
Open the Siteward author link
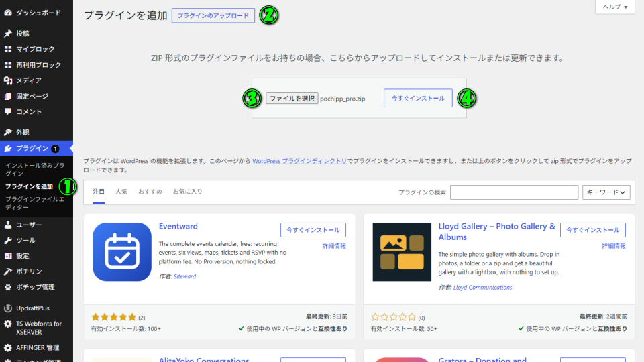click(185, 276)
